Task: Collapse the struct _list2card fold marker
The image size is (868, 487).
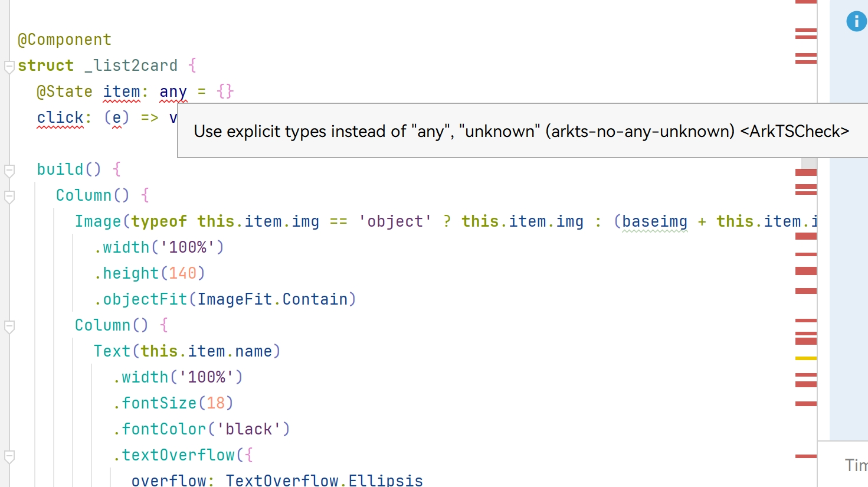Action: (x=9, y=66)
